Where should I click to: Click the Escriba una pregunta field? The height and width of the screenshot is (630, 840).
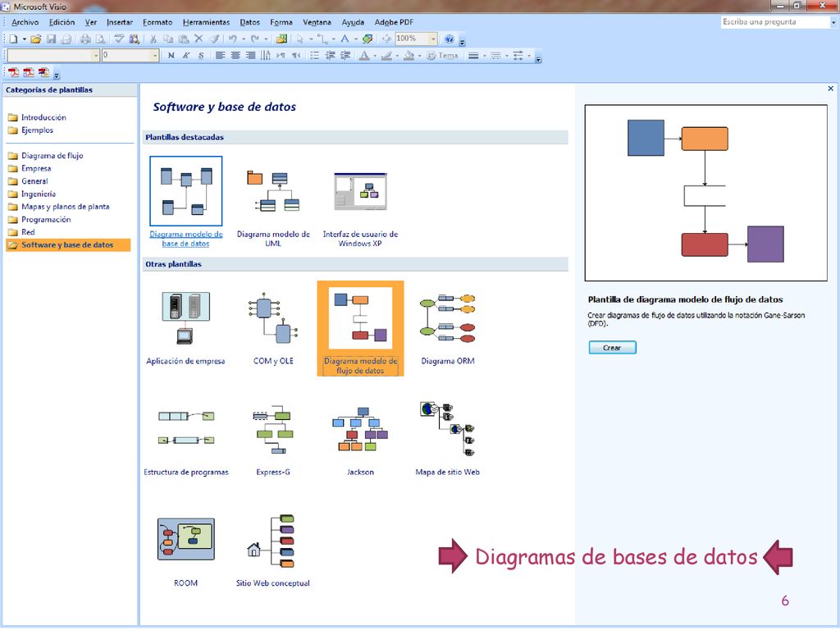(x=774, y=22)
